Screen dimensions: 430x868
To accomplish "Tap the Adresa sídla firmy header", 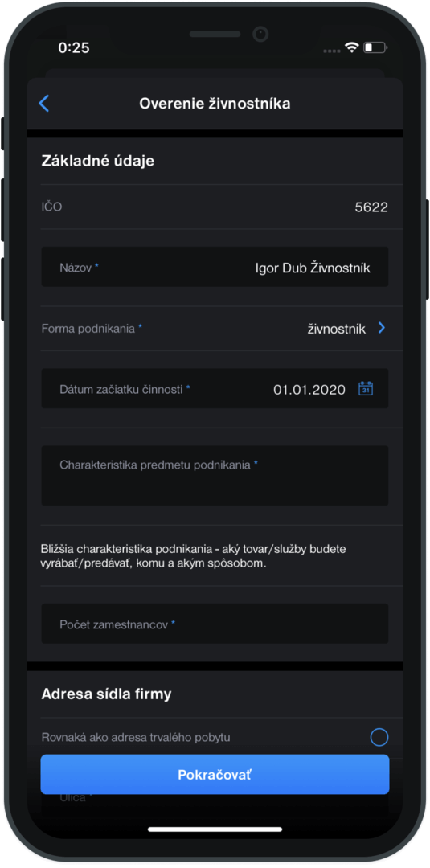I will (x=106, y=694).
